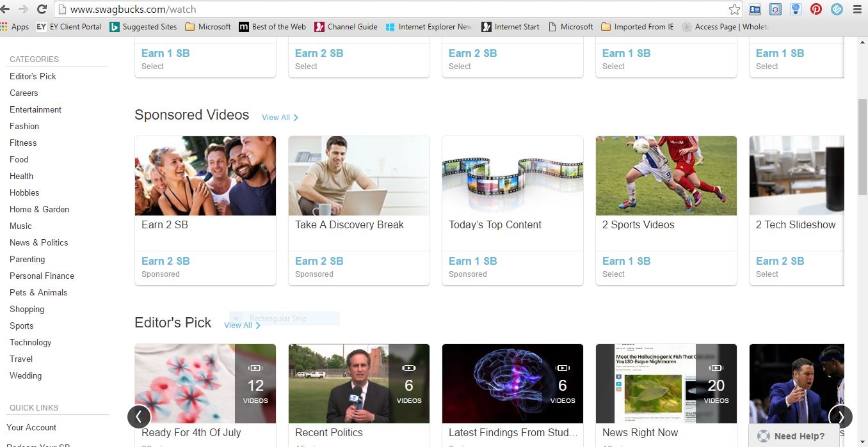Reload the page with refresh icon
Screen dimensions: 868x447
[x=42, y=10]
